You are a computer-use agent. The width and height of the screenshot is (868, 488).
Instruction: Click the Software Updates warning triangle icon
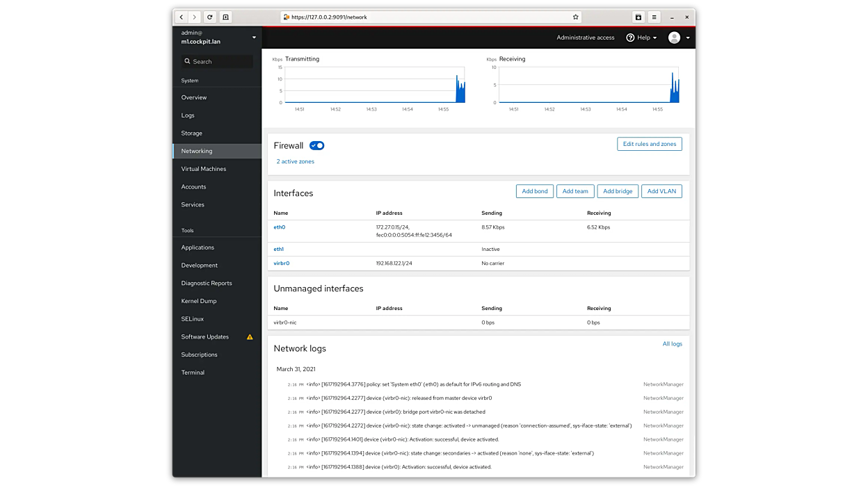pyautogui.click(x=250, y=337)
